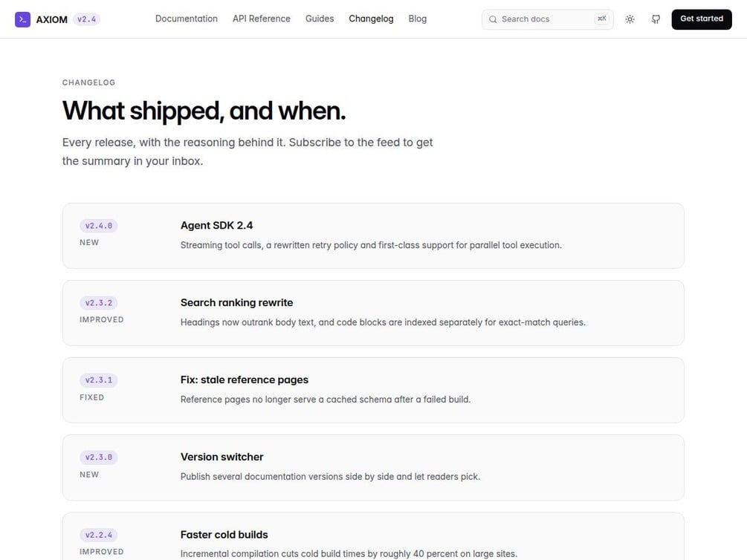
Task: Open the Guides nav link
Action: [x=320, y=19]
